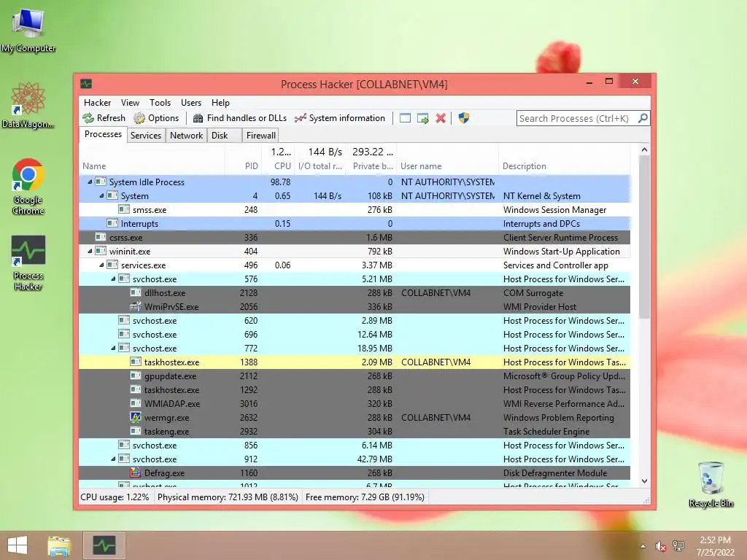Open My Computer desktop icon
This screenshot has width=747, height=560.
point(28,30)
